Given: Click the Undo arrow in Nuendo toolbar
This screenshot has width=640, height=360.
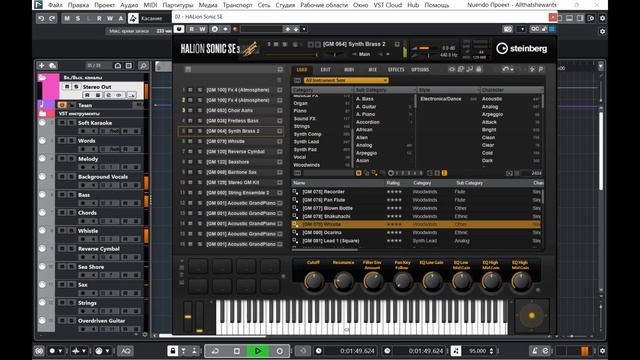Looking at the screenshot, I should [41, 18].
